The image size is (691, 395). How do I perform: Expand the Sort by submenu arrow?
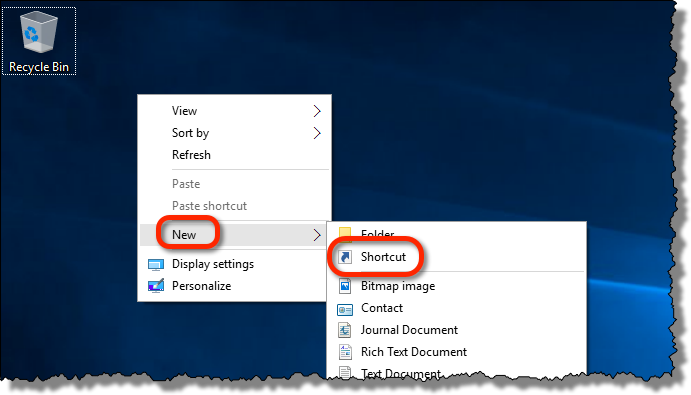(317, 133)
